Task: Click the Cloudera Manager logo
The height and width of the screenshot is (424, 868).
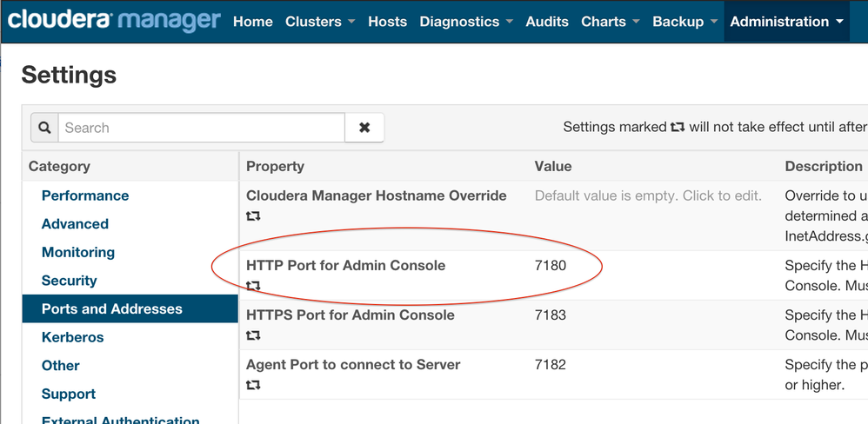Action: pos(113,21)
